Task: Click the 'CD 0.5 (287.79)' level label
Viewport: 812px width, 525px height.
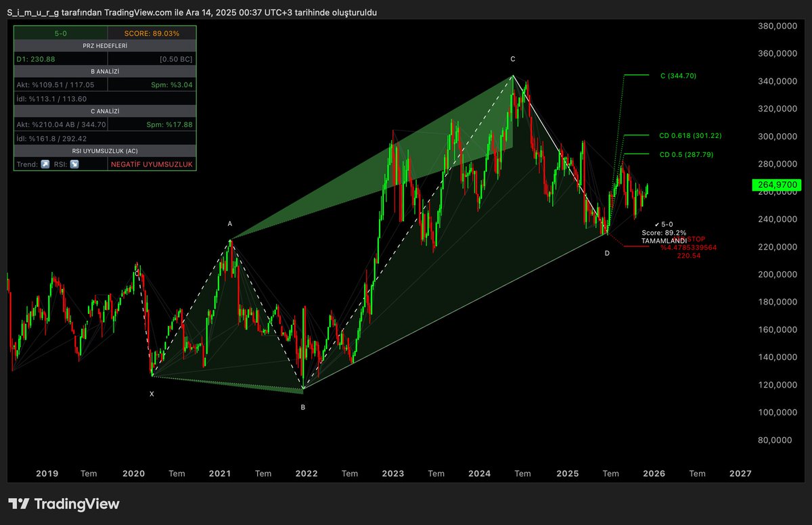Action: 686,155
